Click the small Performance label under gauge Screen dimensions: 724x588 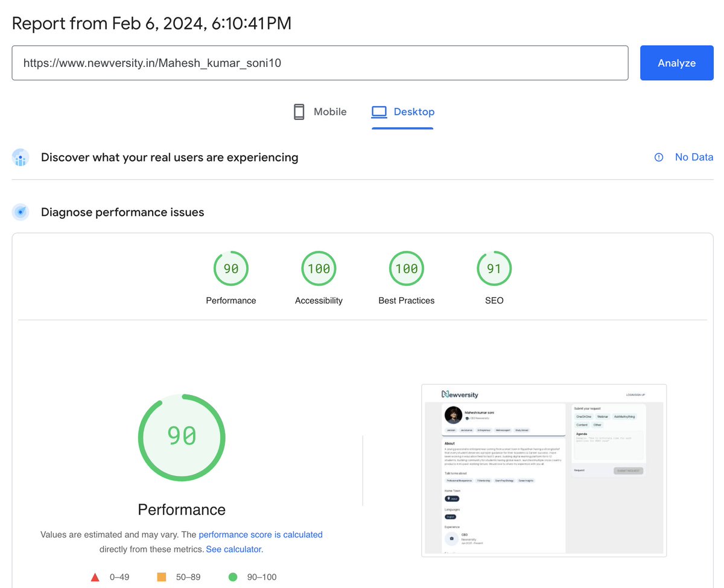coord(231,300)
